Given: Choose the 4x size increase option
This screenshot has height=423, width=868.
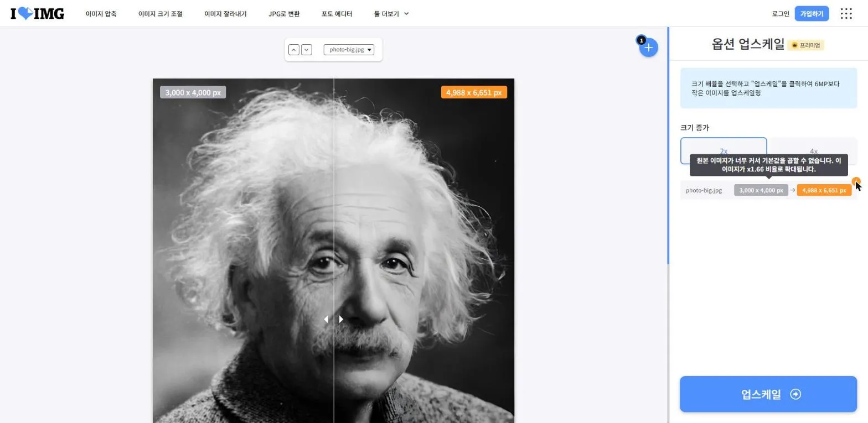Looking at the screenshot, I should point(813,151).
